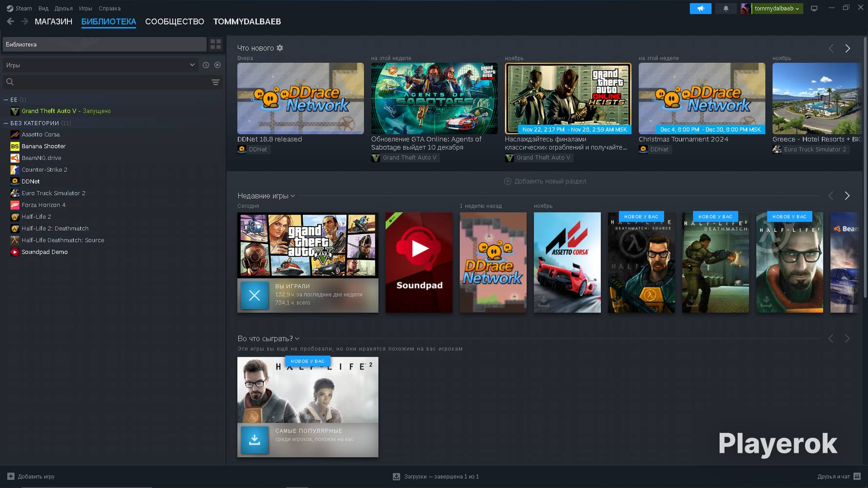Next page arrow in Во что сыграть
The width and height of the screenshot is (868, 488).
pyautogui.click(x=847, y=338)
